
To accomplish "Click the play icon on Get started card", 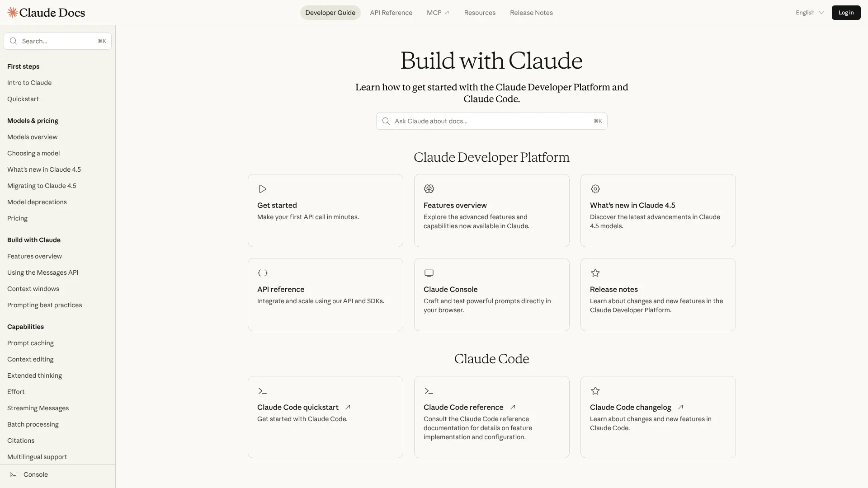I will coord(262,189).
